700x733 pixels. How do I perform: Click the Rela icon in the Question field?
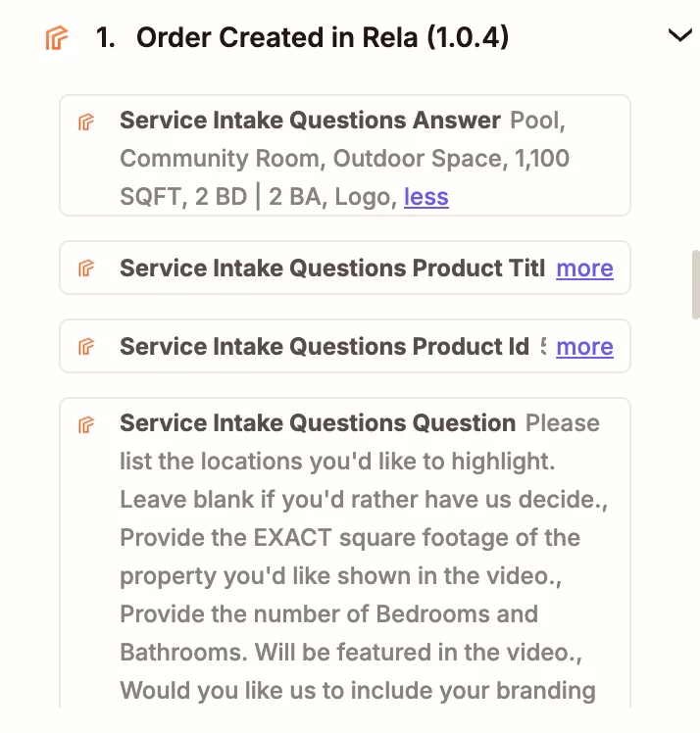[x=86, y=424]
